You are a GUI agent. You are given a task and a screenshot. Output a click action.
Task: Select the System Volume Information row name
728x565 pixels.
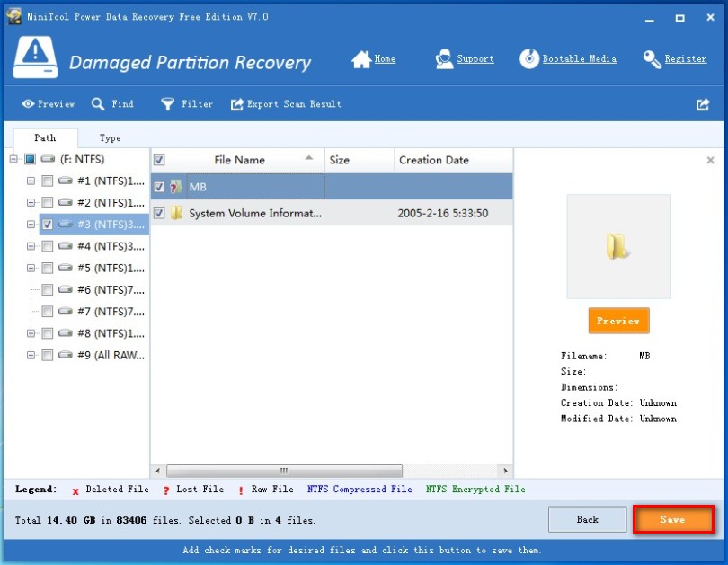(255, 213)
